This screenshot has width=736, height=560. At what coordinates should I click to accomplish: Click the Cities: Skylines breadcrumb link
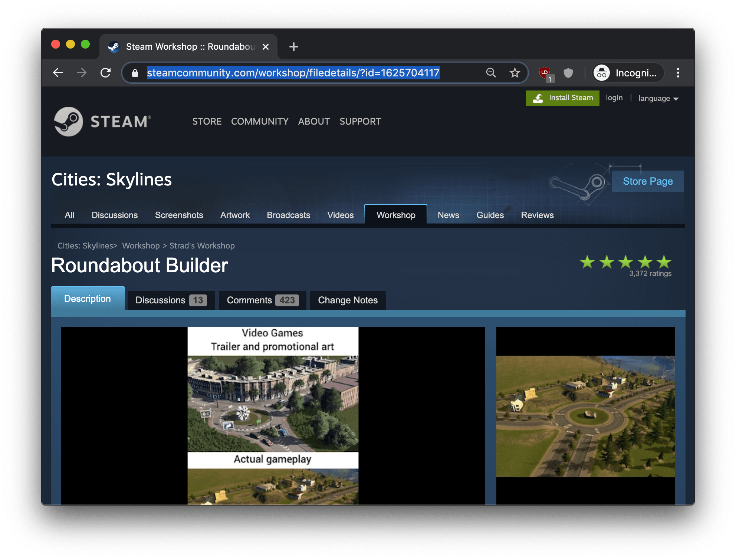pos(85,246)
